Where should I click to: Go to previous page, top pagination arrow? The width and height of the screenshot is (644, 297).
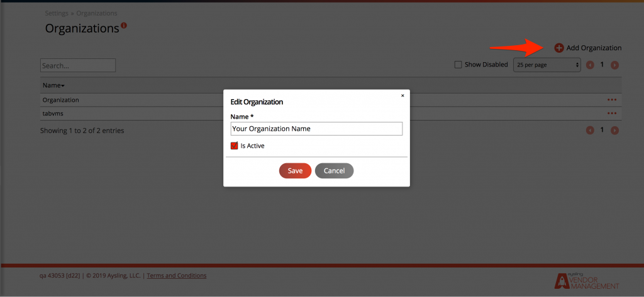click(590, 65)
